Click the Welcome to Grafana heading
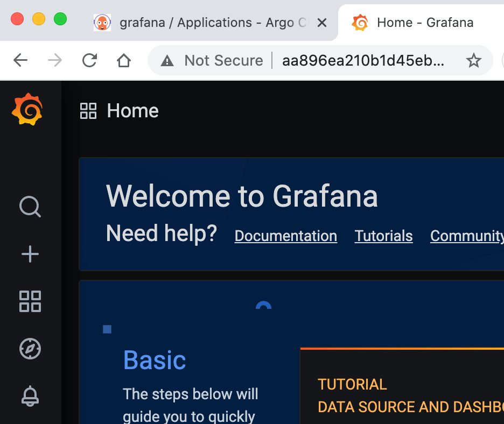 [242, 196]
